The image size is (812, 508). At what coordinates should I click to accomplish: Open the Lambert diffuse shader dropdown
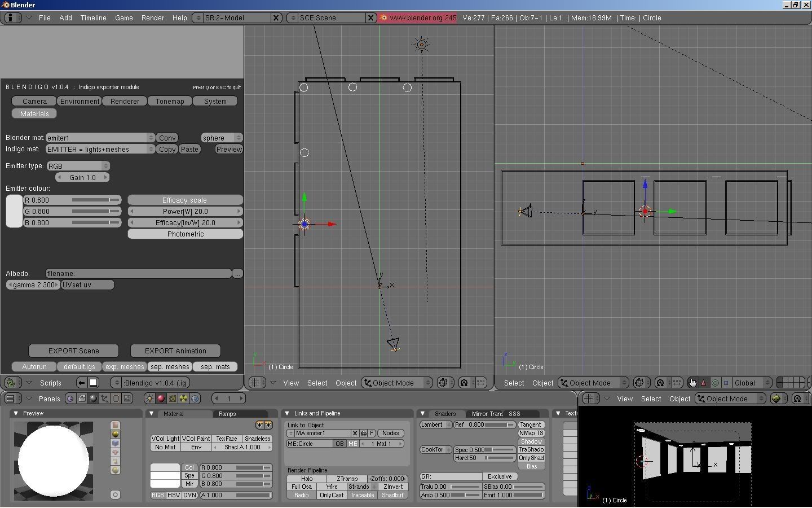(435, 424)
